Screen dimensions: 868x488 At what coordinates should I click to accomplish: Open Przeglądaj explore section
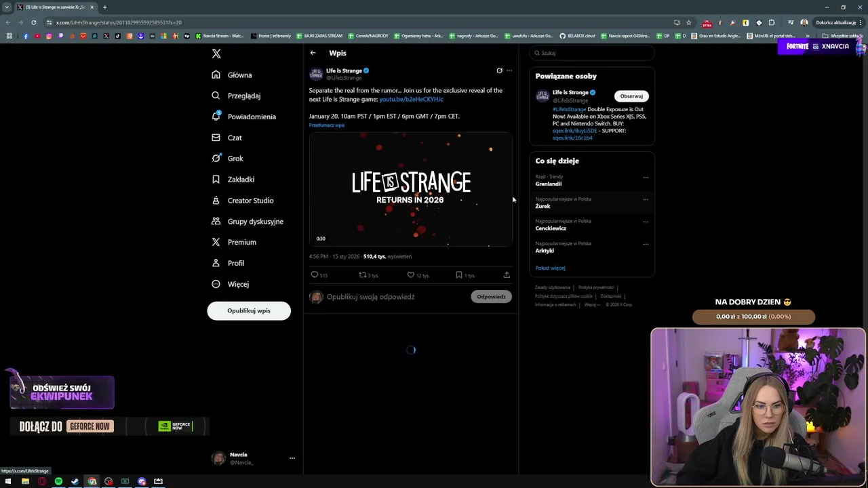[236, 96]
